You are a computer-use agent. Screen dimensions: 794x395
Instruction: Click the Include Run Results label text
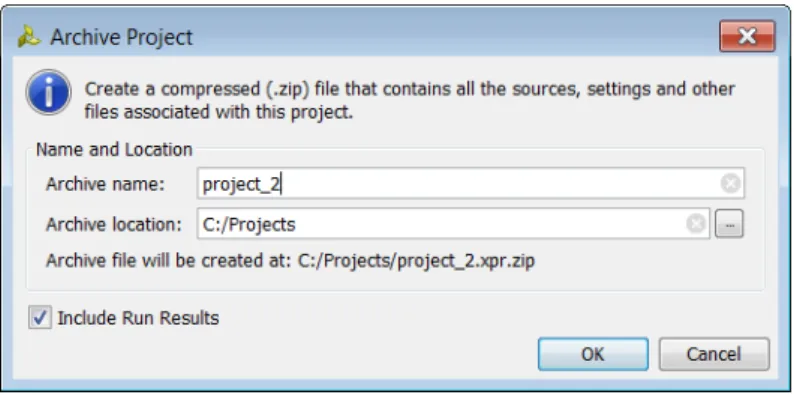pos(138,318)
